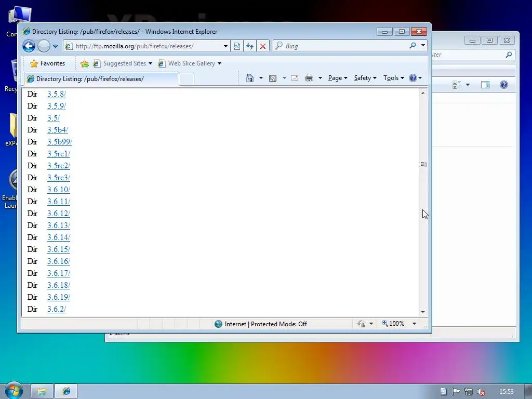This screenshot has height=399, width=532.
Task: Click the zoom level 100% button
Action: [394, 324]
